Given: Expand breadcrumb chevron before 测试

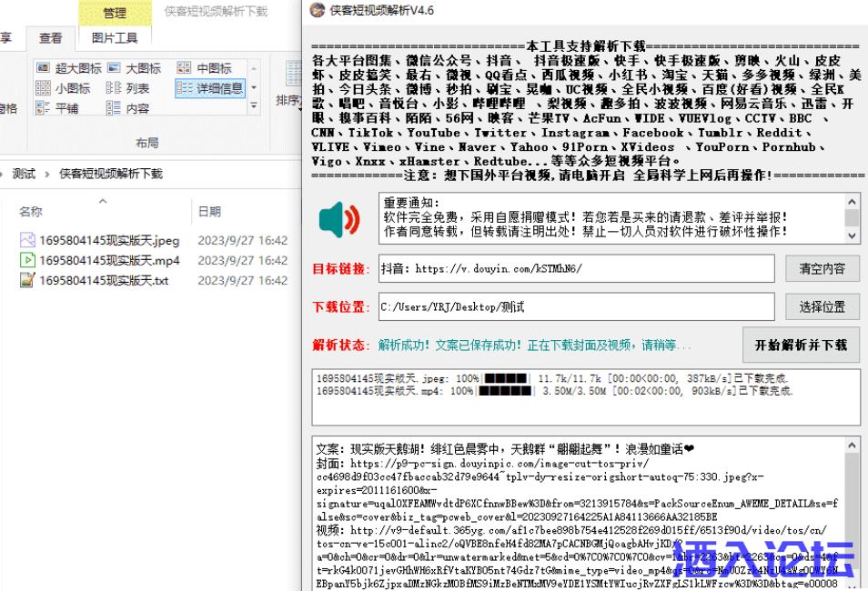Looking at the screenshot, I should [x=2, y=175].
